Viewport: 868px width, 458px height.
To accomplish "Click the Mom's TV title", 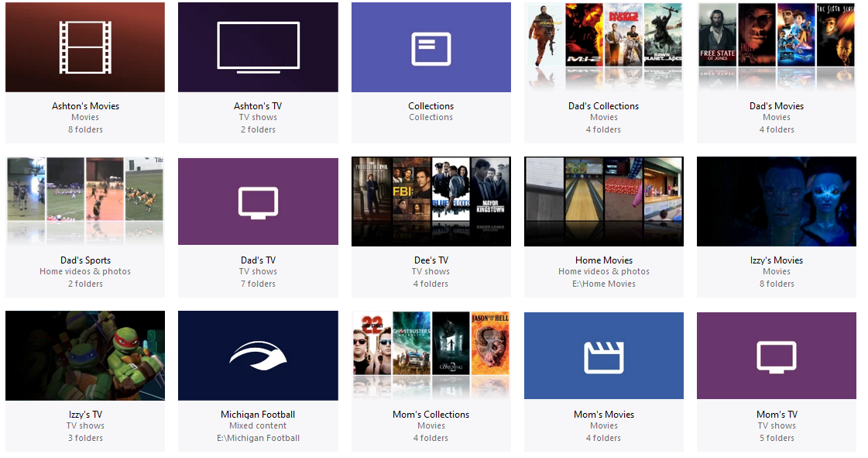I will 776,415.
